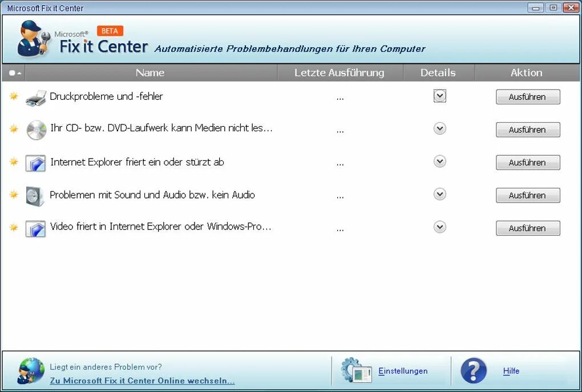Click the printer icon for Druckprobleme row
Viewport: 582px width, 392px height.
36,98
